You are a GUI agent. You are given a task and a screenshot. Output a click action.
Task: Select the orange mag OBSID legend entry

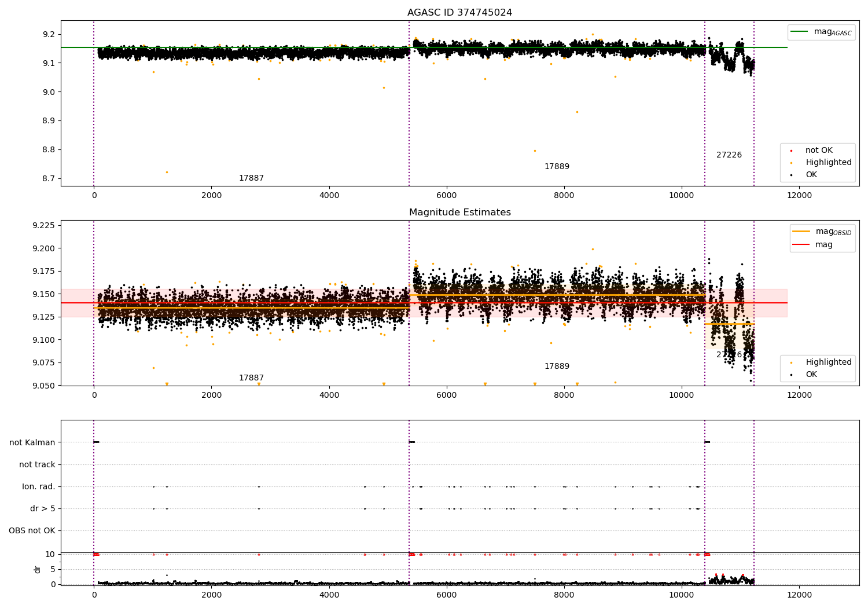pos(822,232)
